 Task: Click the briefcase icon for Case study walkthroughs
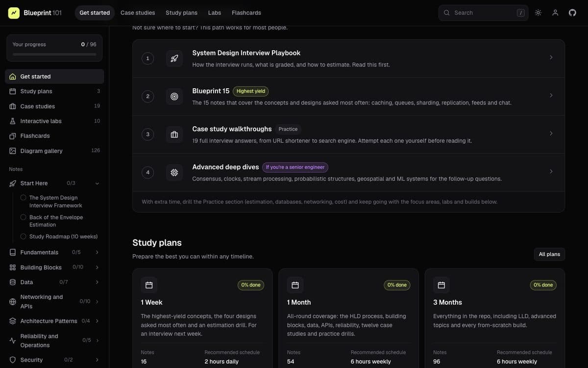pos(174,134)
